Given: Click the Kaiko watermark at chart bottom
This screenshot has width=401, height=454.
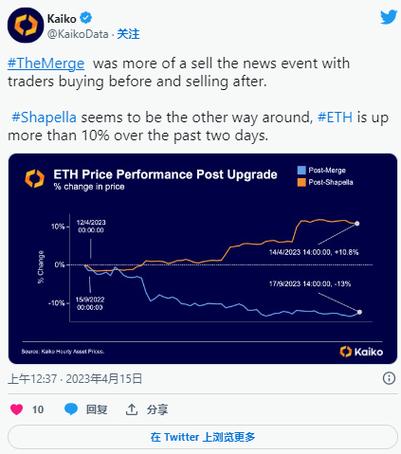Looking at the screenshot, I should click(361, 352).
